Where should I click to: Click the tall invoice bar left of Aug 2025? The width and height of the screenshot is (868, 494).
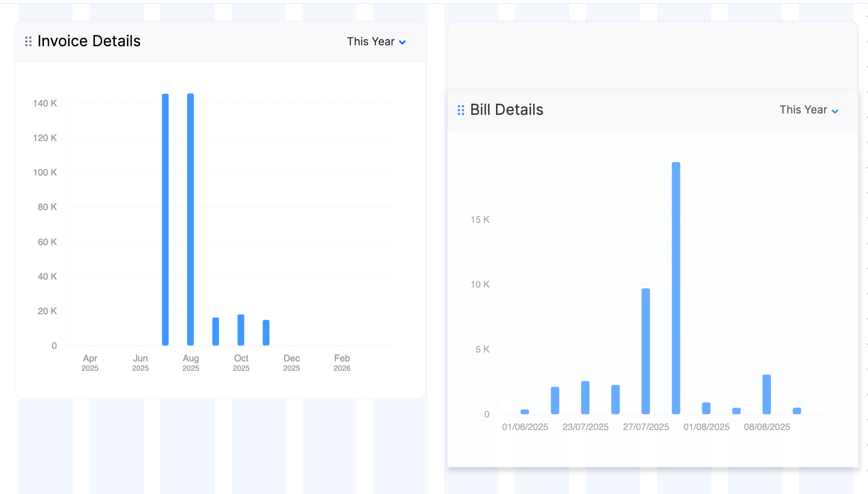tap(165, 219)
